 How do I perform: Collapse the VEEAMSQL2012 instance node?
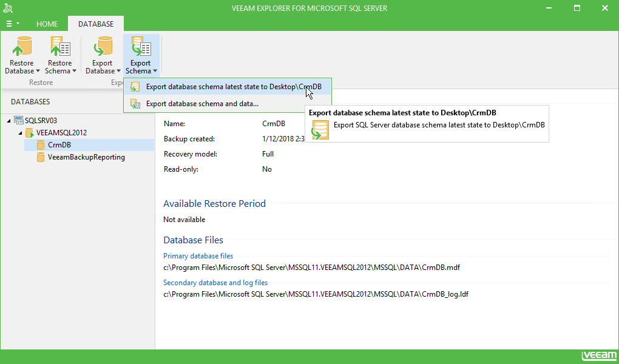20,133
